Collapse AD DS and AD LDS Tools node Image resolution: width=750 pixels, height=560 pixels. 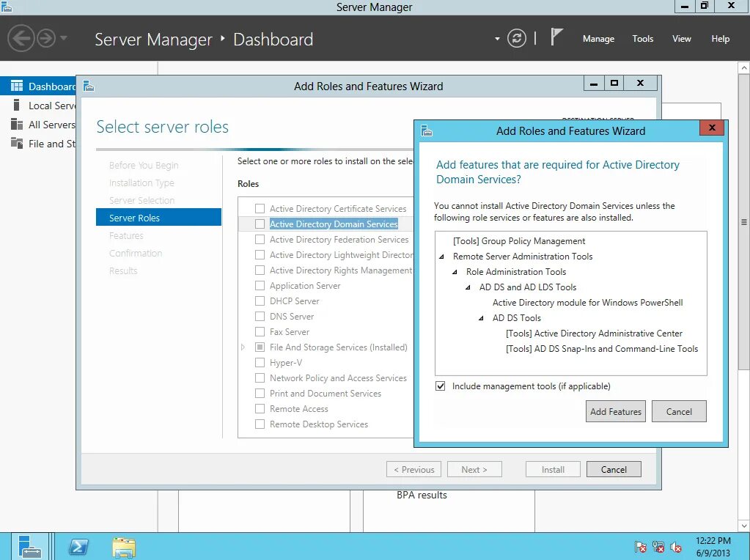[468, 287]
